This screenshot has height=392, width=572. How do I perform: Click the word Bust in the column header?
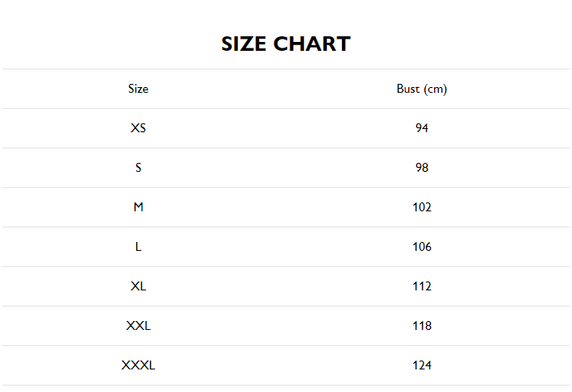tap(408, 89)
